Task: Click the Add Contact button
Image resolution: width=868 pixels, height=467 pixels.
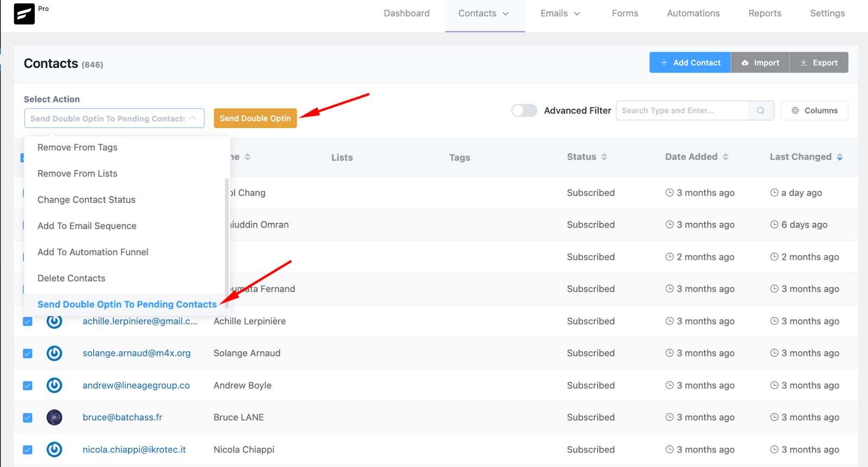Action: (690, 63)
